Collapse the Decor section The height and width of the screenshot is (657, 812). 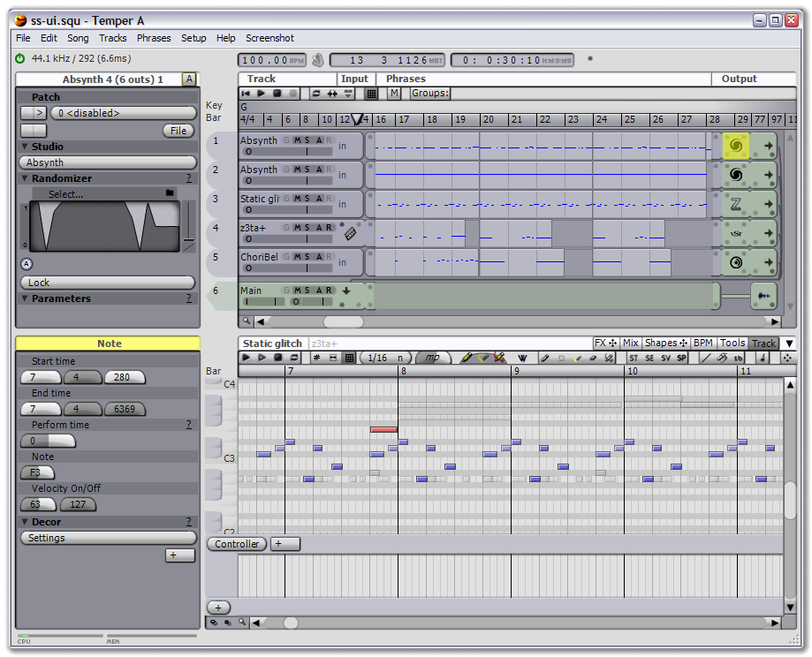pyautogui.click(x=25, y=522)
